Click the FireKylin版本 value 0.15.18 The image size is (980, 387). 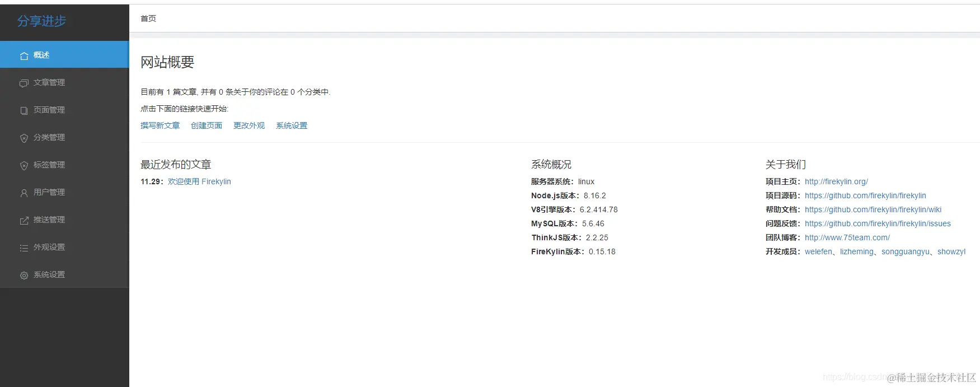point(602,251)
